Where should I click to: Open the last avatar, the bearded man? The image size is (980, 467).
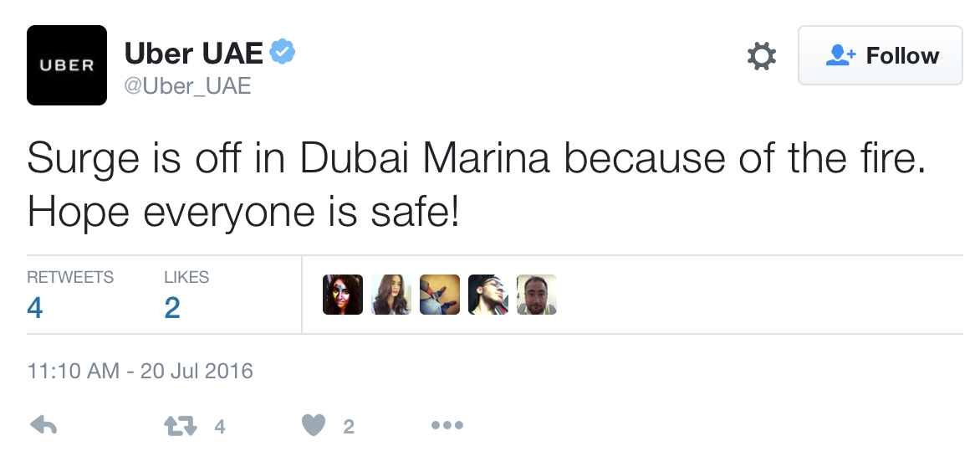[x=536, y=295]
